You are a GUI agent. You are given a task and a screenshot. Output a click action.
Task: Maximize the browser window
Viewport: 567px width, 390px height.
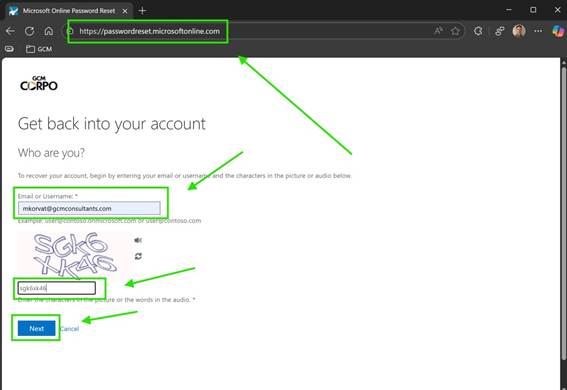click(x=533, y=10)
